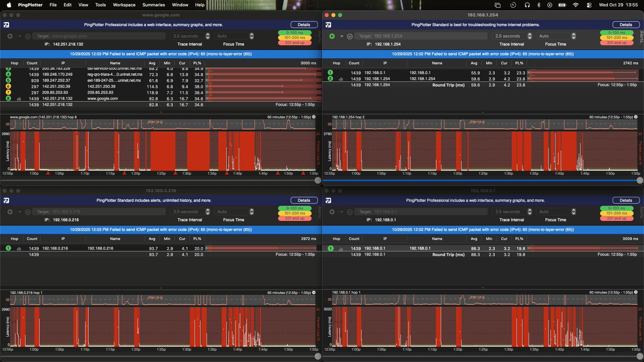This screenshot has width=644, height=362.
Task: Open the Alerts side tab in the www.google.com window
Action: (x=318, y=36)
